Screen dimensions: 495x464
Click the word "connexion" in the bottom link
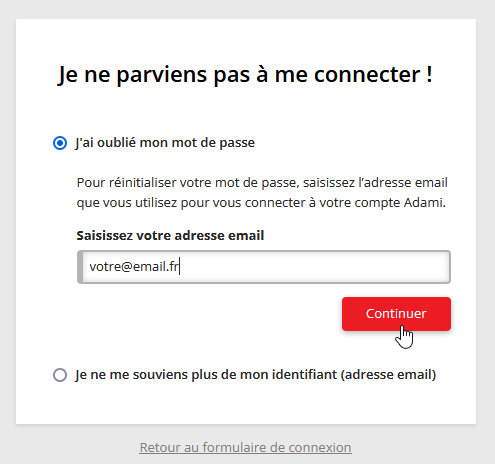pyautogui.click(x=320, y=447)
